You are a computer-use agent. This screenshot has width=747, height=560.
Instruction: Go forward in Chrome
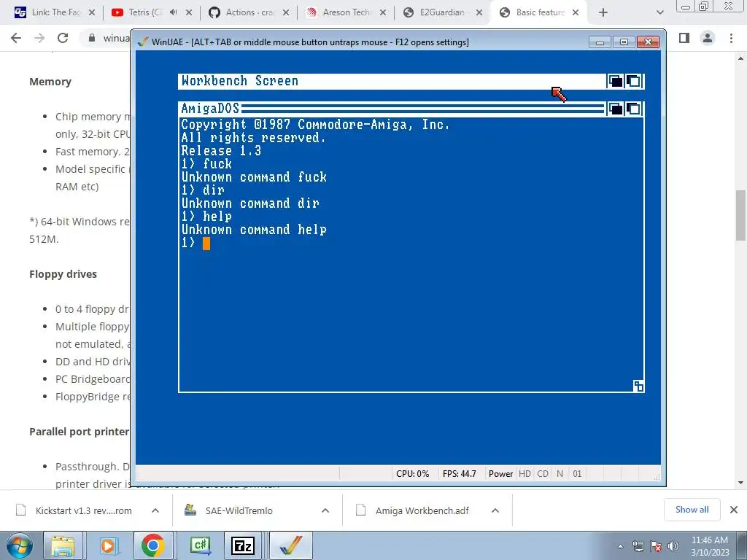[39, 38]
